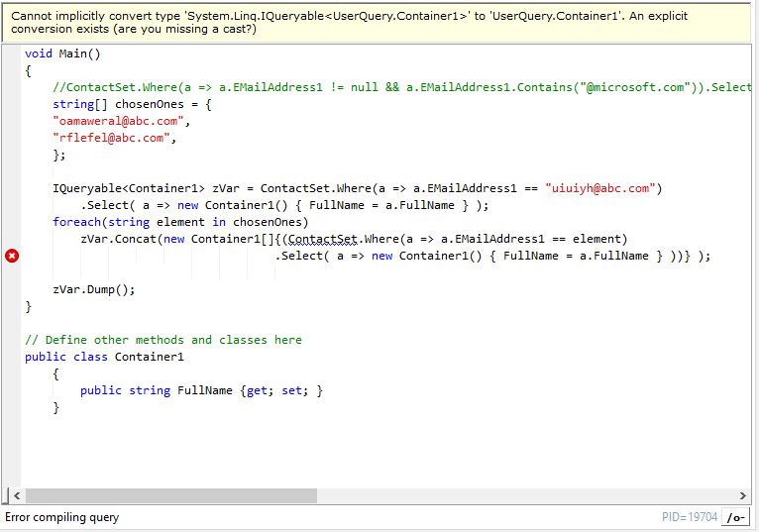The width and height of the screenshot is (759, 532).
Task: Click the commented ContactSet.Where line
Action: 401,87
